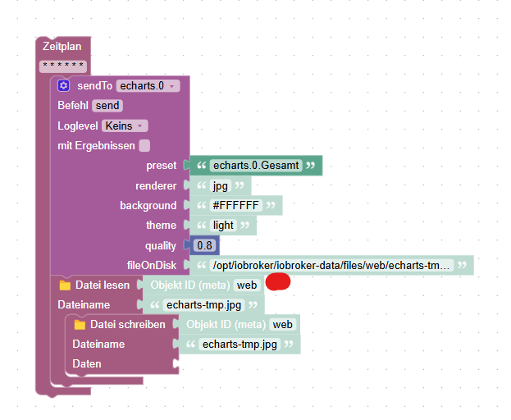Click the Datei lesen block label

[103, 285]
